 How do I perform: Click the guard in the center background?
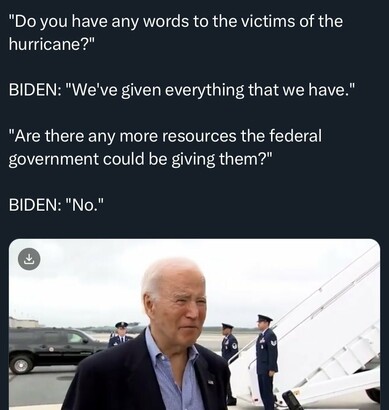(229, 345)
